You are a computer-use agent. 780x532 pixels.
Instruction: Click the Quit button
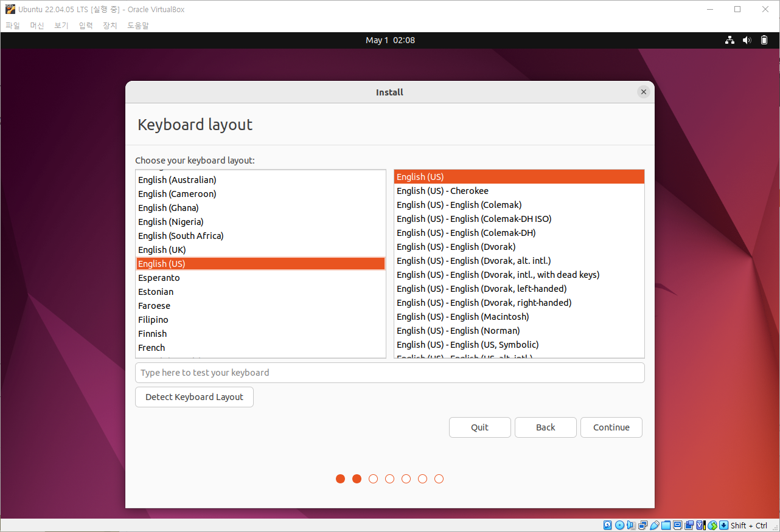[x=480, y=427]
